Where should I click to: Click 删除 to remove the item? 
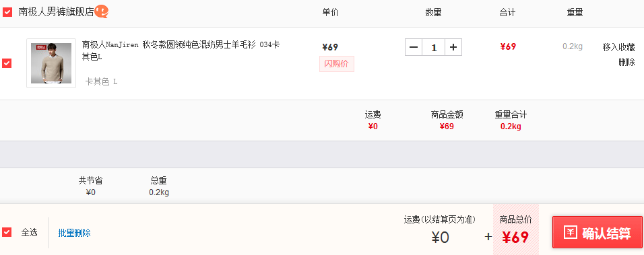626,63
